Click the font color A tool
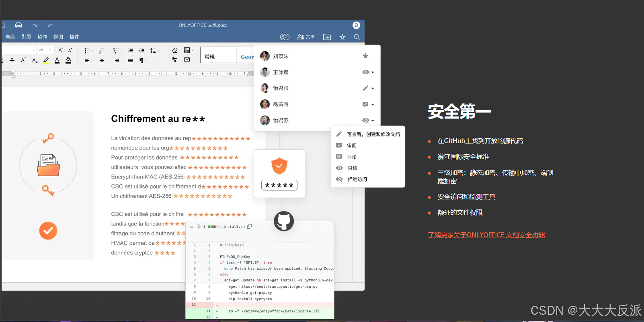Viewport: 644px width, 322px height. pos(57,60)
